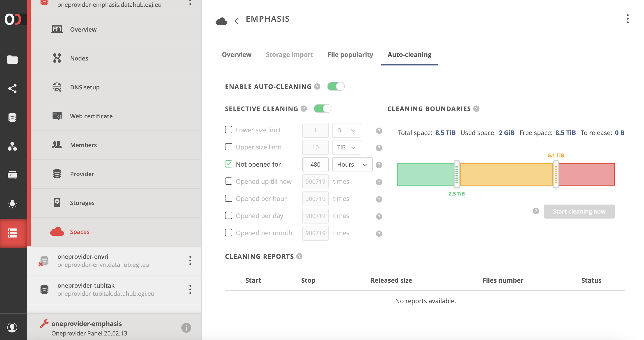This screenshot has width=644, height=340.
Task: Uncheck the Not opened for checkbox
Action: pos(228,164)
